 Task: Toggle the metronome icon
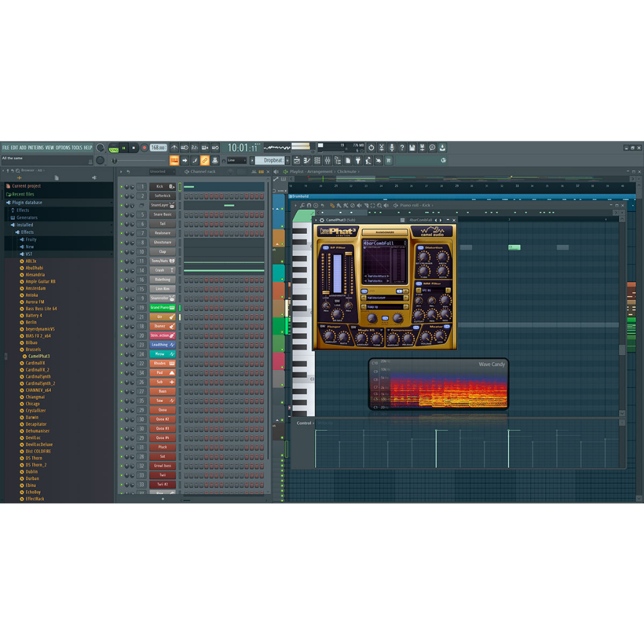point(175,147)
